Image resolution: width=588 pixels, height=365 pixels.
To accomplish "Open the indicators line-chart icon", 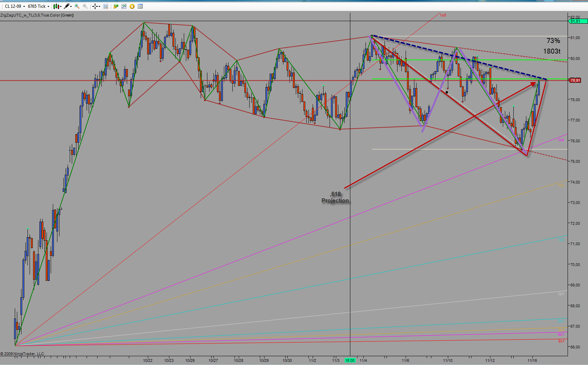I will coord(124,6).
